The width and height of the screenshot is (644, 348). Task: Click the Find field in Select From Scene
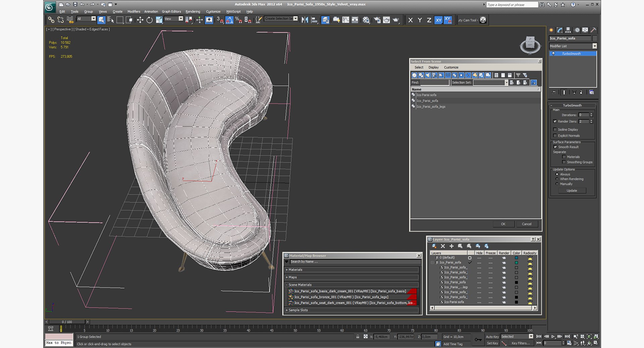[434, 82]
